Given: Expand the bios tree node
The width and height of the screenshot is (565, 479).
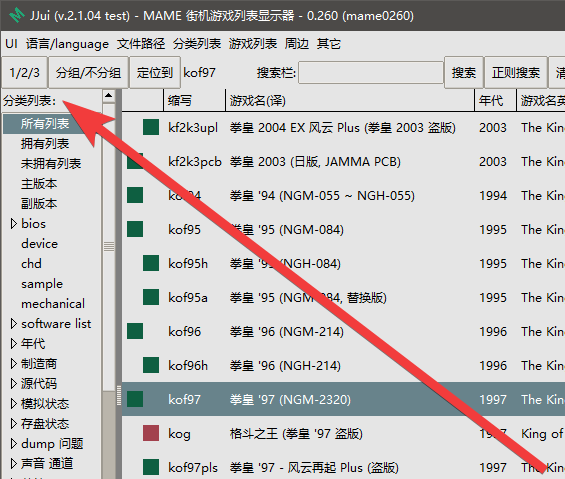Looking at the screenshot, I should [14, 224].
